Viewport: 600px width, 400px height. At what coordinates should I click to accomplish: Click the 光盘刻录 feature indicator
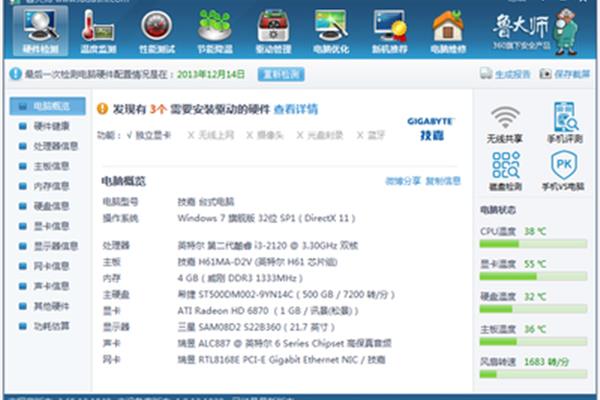(x=320, y=135)
